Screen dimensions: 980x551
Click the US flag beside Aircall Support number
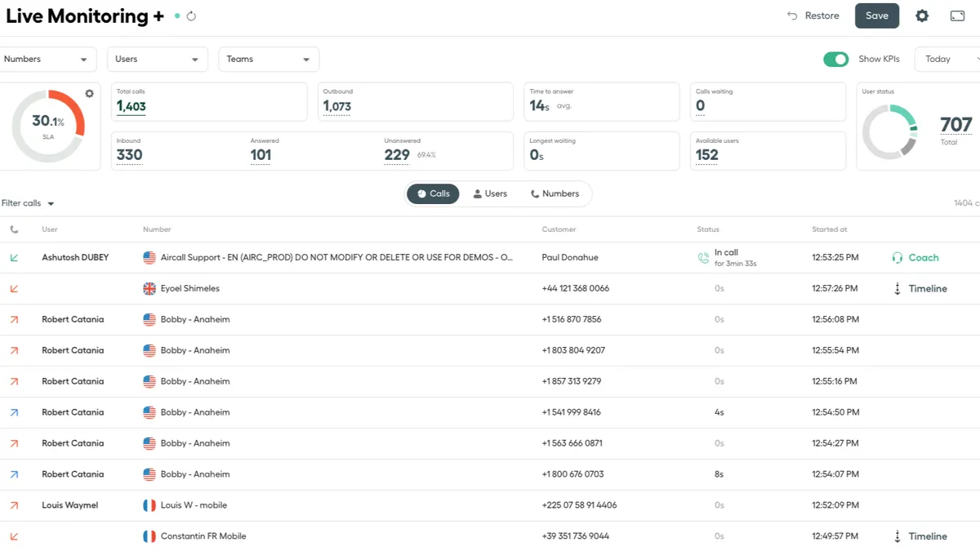pos(149,257)
